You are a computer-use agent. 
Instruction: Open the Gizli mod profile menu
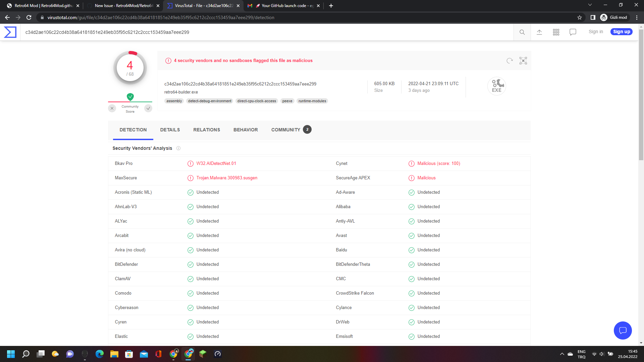pyautogui.click(x=614, y=17)
